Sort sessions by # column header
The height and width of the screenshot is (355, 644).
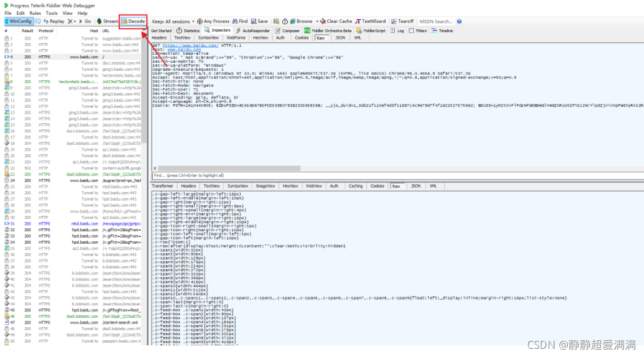6,31
